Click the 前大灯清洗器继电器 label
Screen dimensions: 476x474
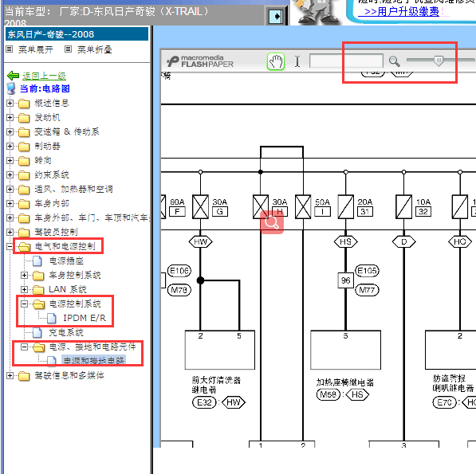(x=216, y=385)
